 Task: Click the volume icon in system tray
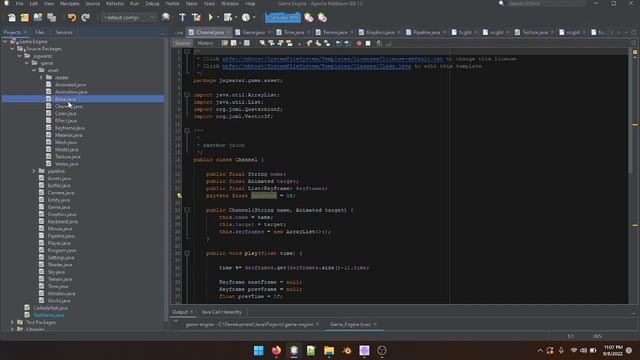583,351
